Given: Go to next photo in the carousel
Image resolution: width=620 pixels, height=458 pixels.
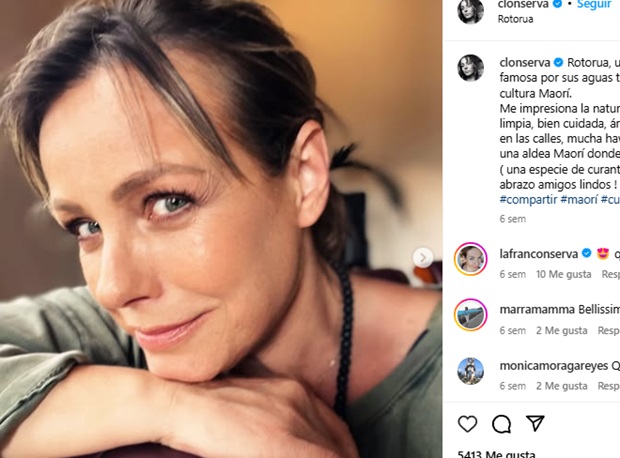Looking at the screenshot, I should point(423,257).
